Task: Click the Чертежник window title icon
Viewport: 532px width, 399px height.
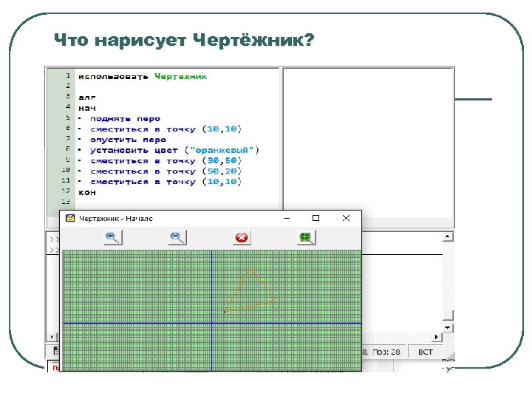Action: pos(70,218)
